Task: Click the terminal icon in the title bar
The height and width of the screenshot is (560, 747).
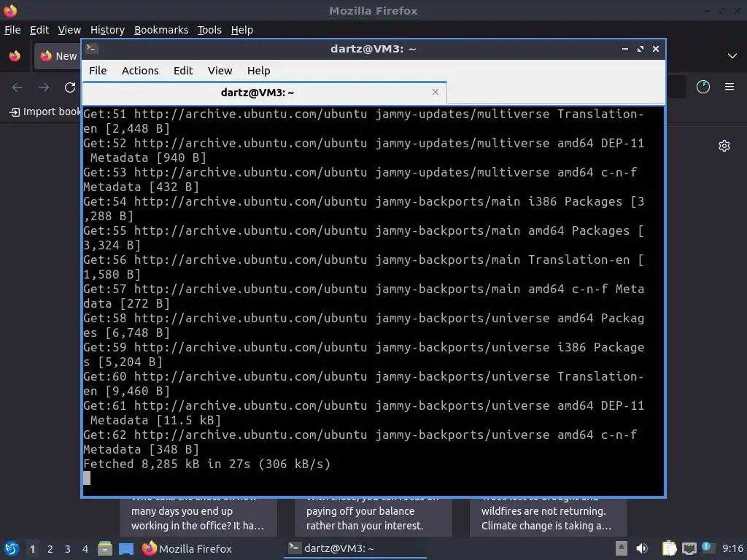Action: click(92, 49)
